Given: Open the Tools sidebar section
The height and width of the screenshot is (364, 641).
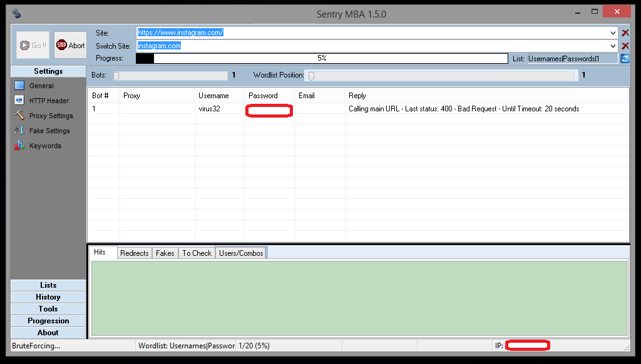Looking at the screenshot, I should [x=48, y=309].
